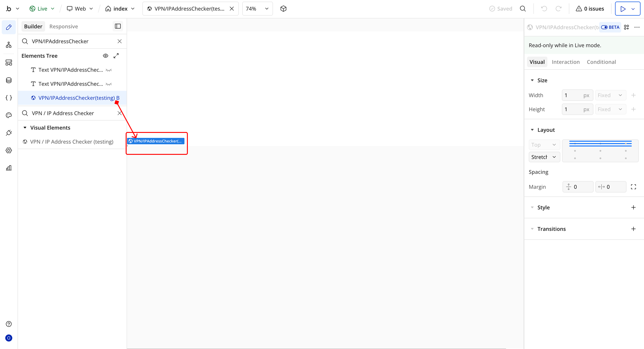This screenshot has height=349, width=644.
Task: Switch to the Conditional tab
Action: [601, 62]
